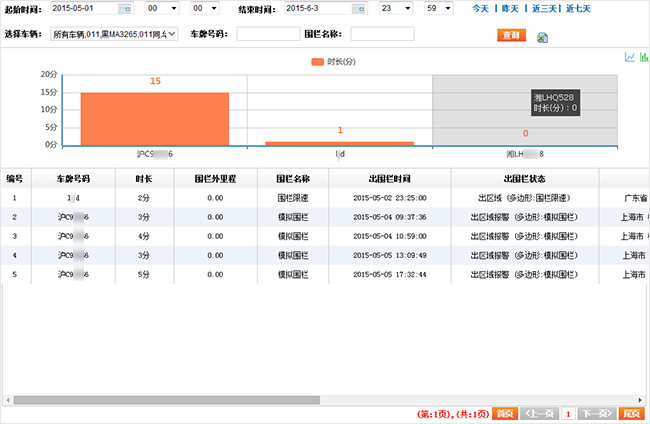Open the end hour dropdown showing 23
The image size is (650, 424).
click(396, 8)
